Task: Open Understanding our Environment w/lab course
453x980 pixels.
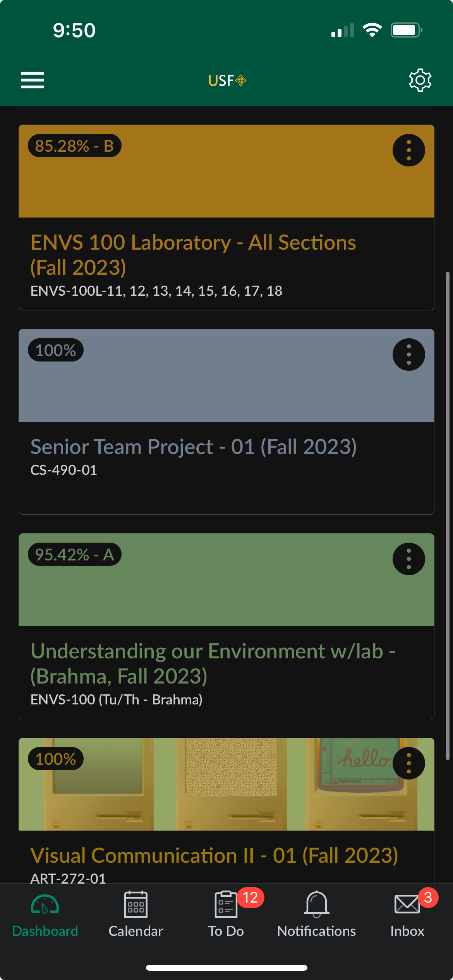Action: (x=213, y=663)
